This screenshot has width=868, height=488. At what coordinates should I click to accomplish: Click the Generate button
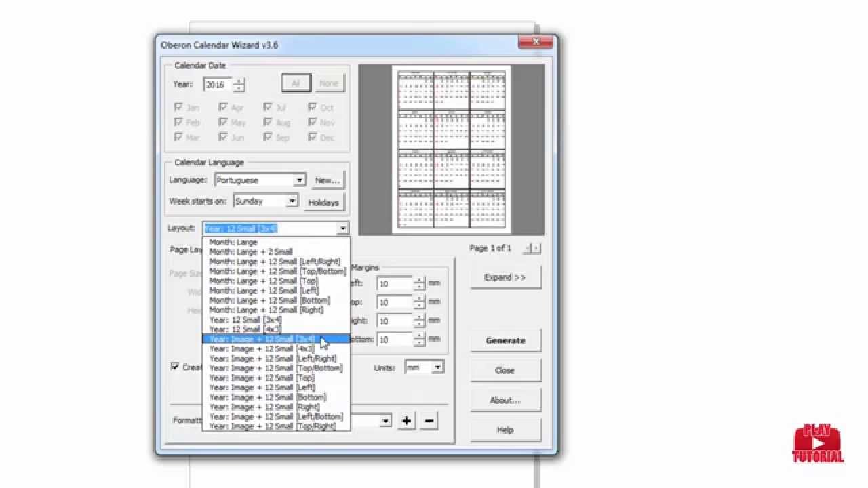click(505, 340)
